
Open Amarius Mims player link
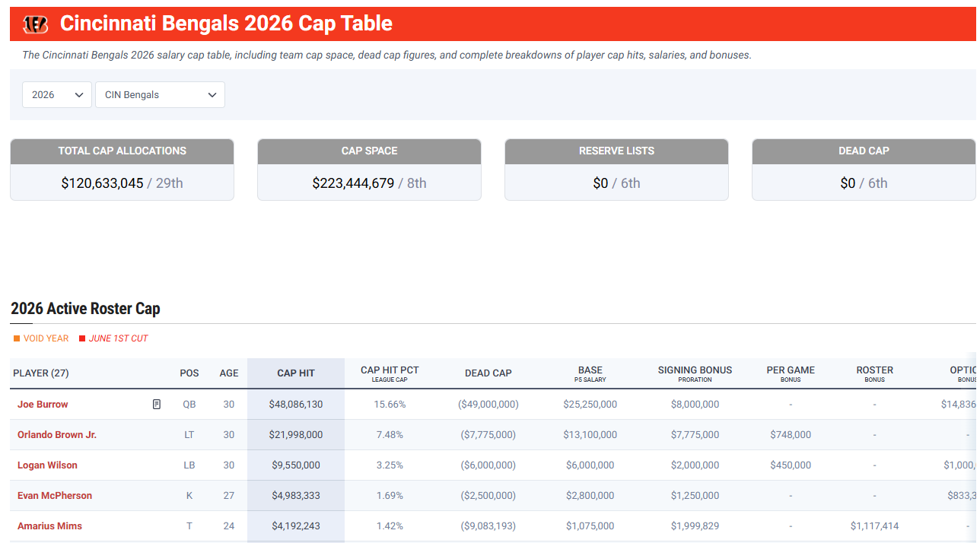pos(49,526)
